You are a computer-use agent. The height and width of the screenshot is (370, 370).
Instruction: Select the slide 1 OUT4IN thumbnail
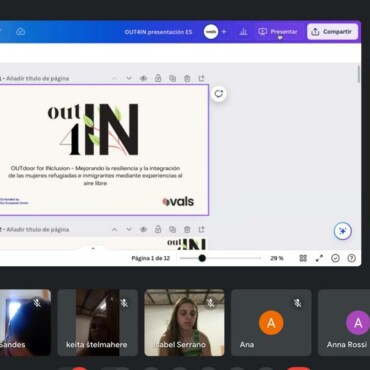[x=104, y=150]
